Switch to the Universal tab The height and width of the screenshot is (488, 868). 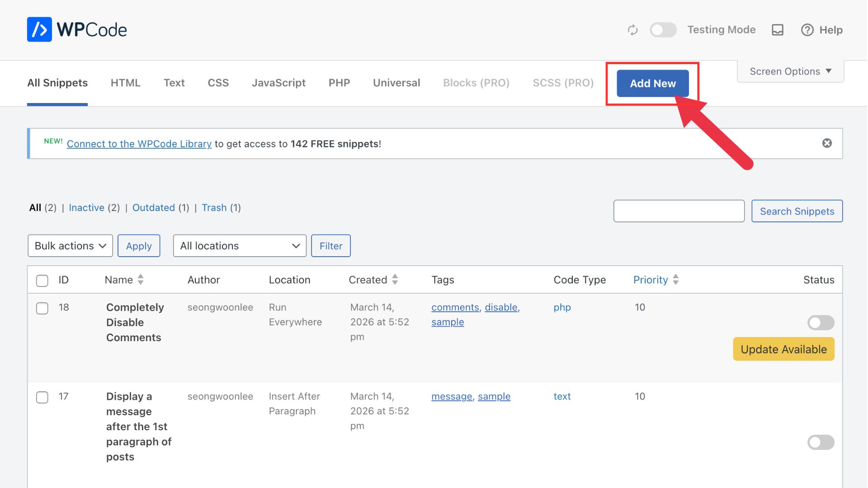point(396,83)
